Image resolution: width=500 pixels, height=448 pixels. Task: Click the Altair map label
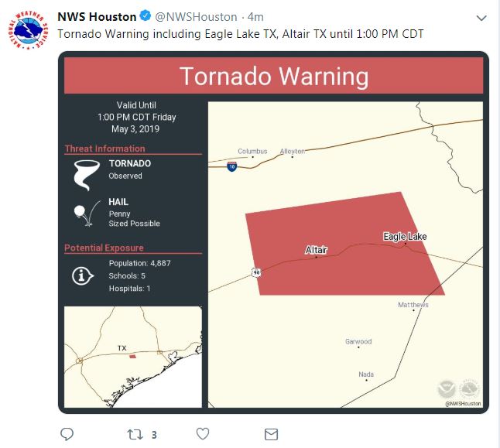316,250
